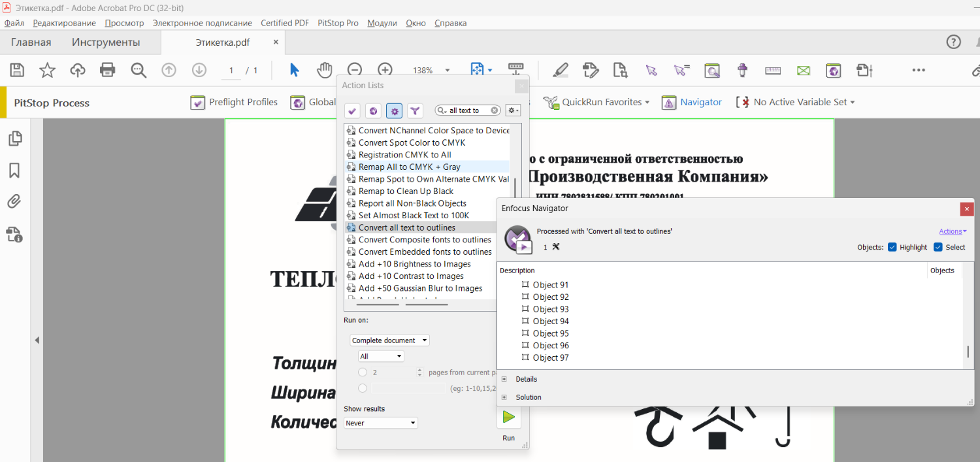Go to next page with down arrow
Viewport: 980px width, 462px height.
point(199,71)
